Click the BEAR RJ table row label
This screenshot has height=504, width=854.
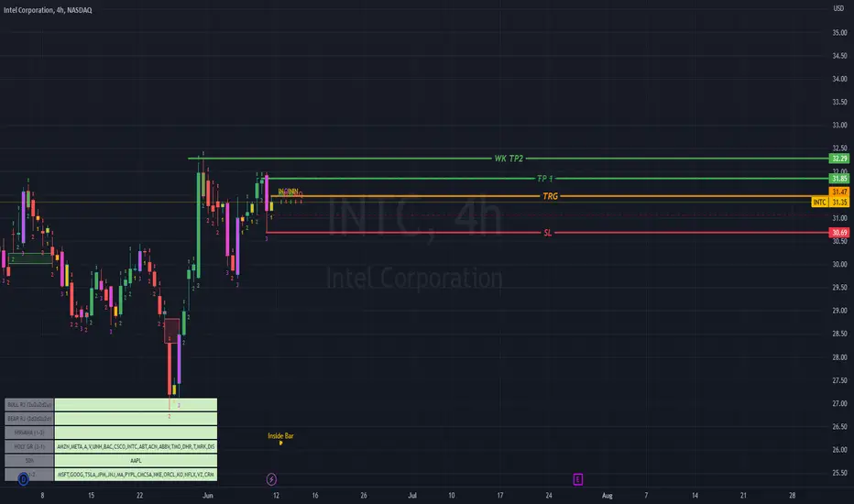(29, 419)
